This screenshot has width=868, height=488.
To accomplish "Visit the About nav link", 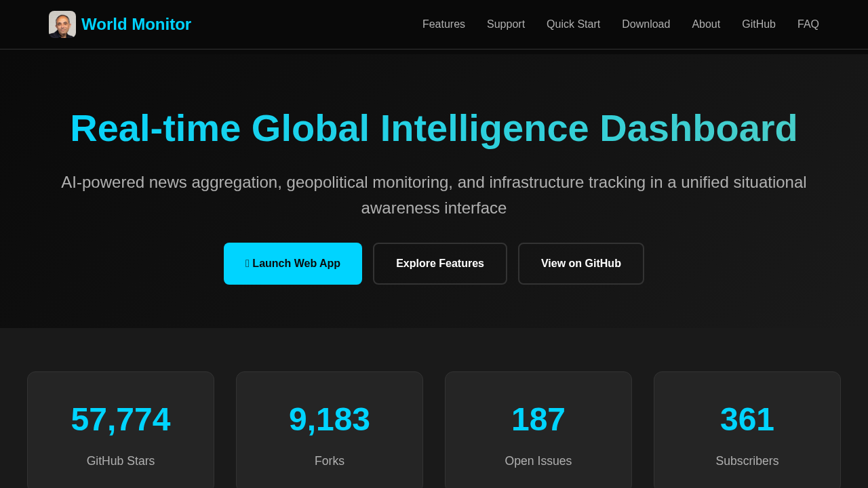I will 706,24.
